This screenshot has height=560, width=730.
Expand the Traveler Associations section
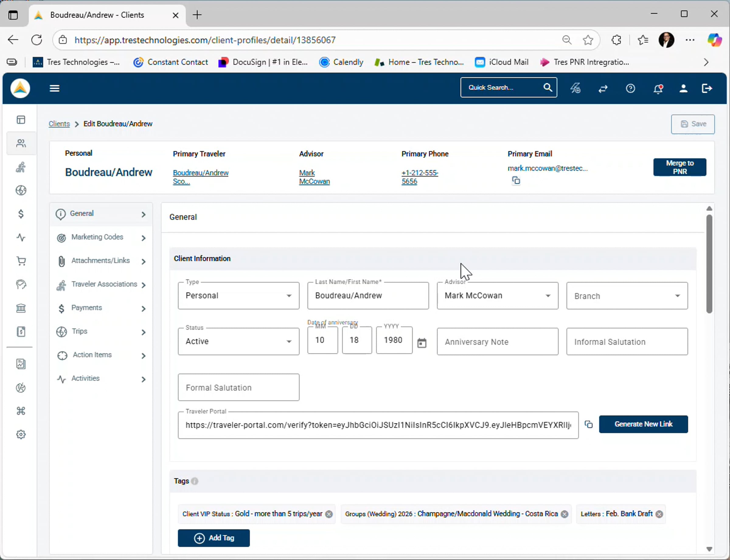pos(101,285)
